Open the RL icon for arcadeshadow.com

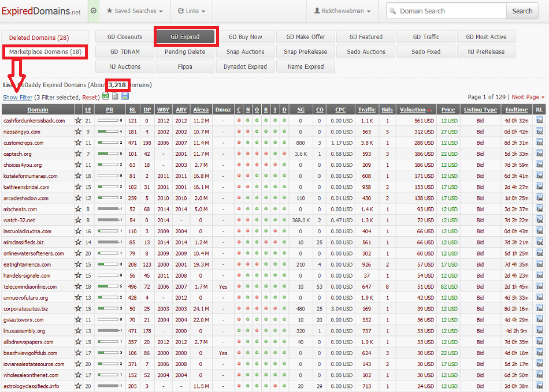point(539,198)
